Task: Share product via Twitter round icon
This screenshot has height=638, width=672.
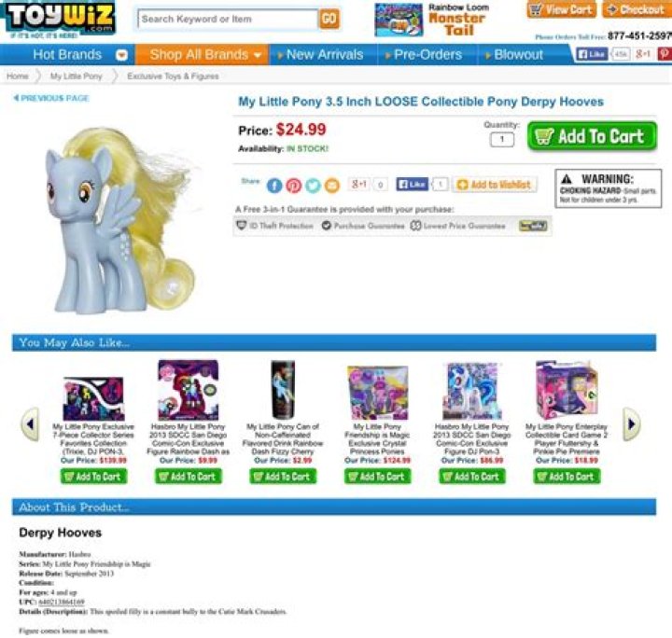Action: [x=313, y=186]
